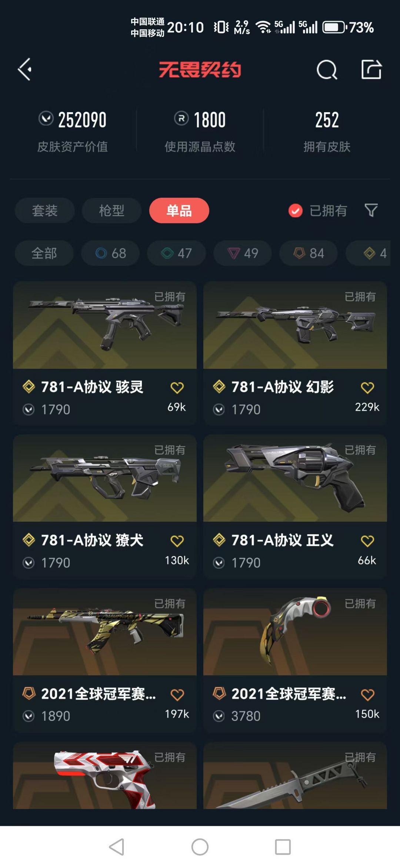
Task: Filter by orange tier with 84 skins
Action: [x=309, y=253]
